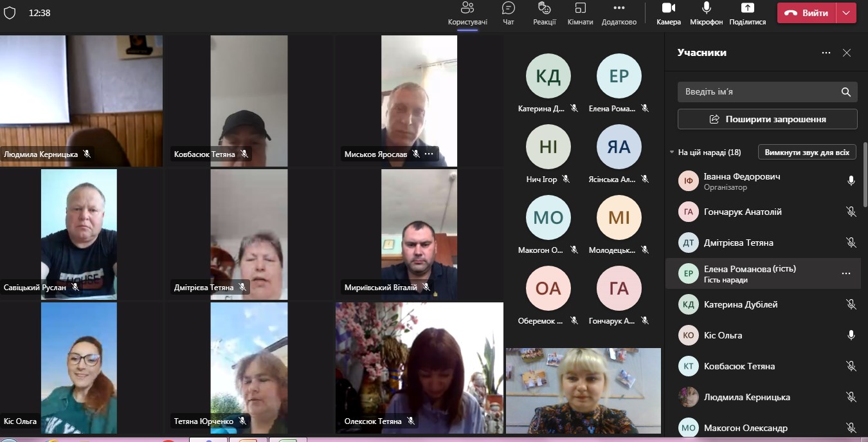Screen dimensions: 868x442
Task: Click the search magnifier in name field
Action: tap(846, 92)
